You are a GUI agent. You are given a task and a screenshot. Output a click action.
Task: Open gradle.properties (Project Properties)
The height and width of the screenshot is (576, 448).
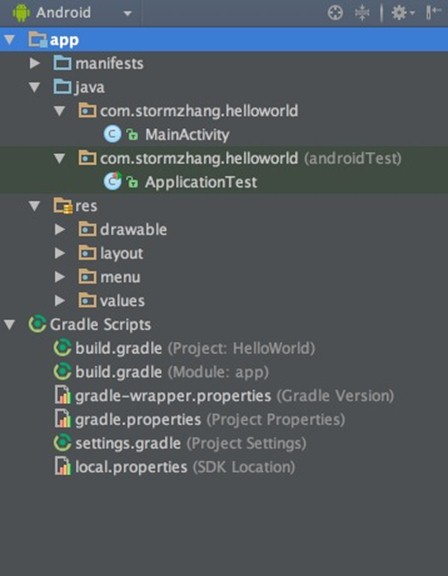tap(210, 420)
